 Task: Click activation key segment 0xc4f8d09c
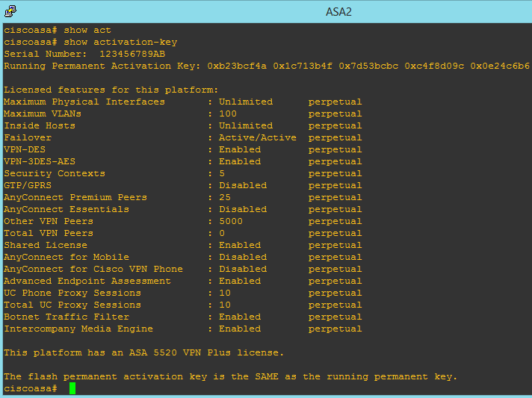(434, 66)
